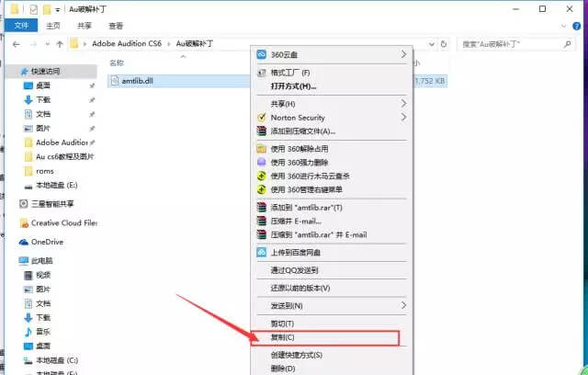Expand the ribbon chevron

563,26
